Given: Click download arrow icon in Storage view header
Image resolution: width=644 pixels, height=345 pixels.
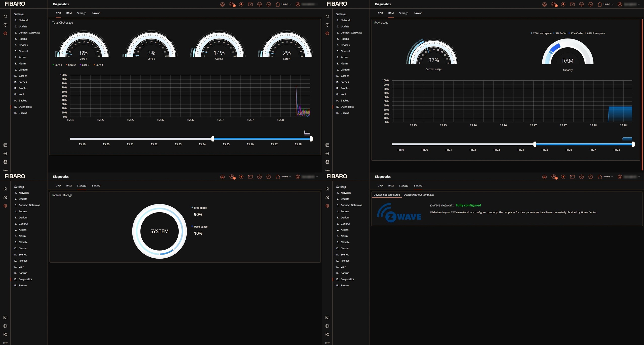Looking at the screenshot, I should (x=241, y=177).
